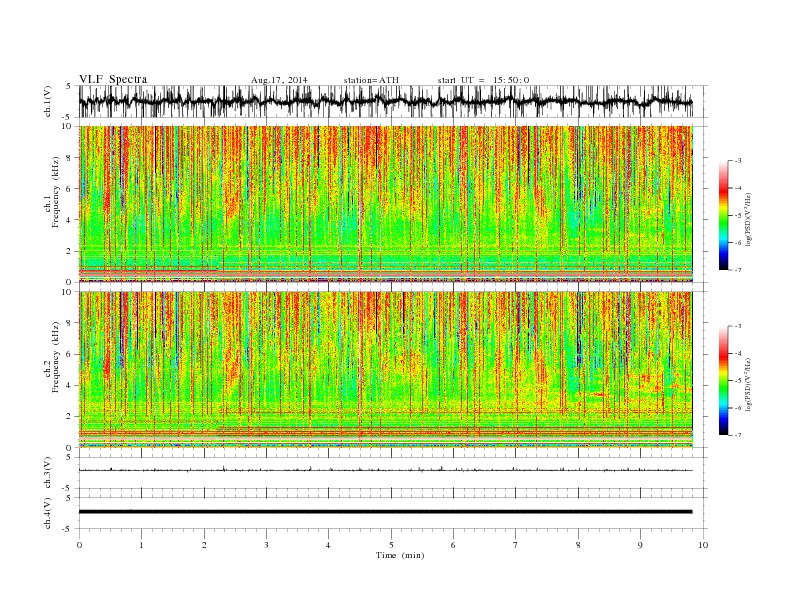Click the time axis tick label "4"
The width and height of the screenshot is (792, 612).
[x=328, y=545]
